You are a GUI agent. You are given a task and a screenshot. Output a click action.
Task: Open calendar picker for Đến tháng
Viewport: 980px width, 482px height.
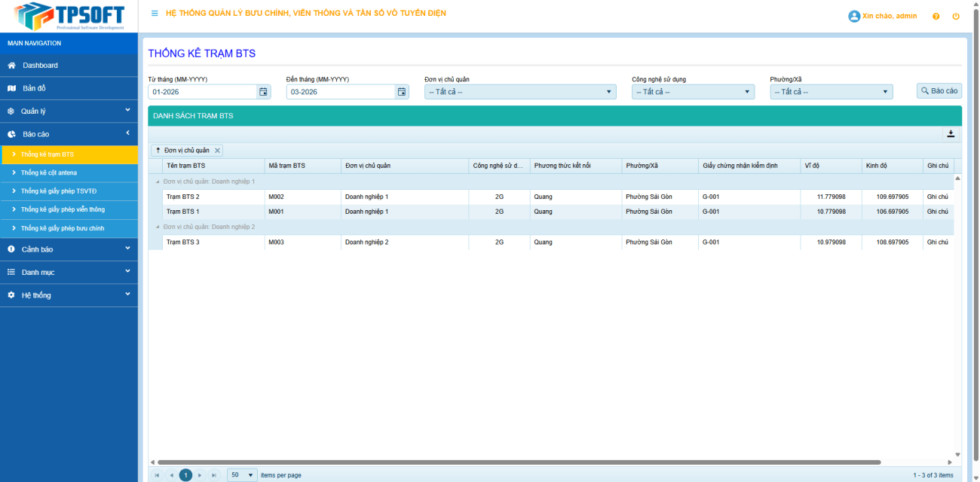coord(403,92)
